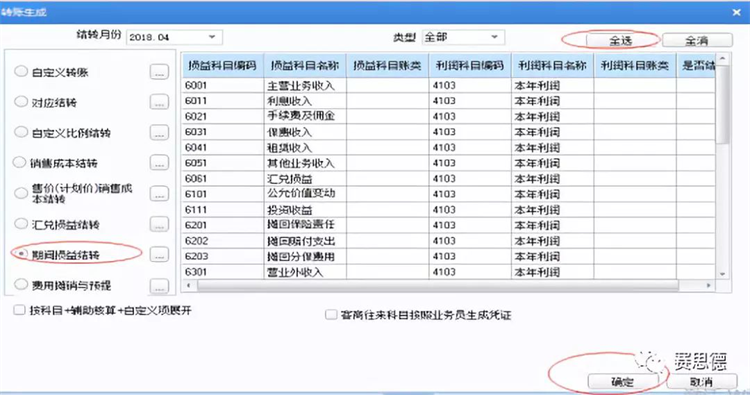Click the horizontal scrollbar left arrow

(189, 285)
